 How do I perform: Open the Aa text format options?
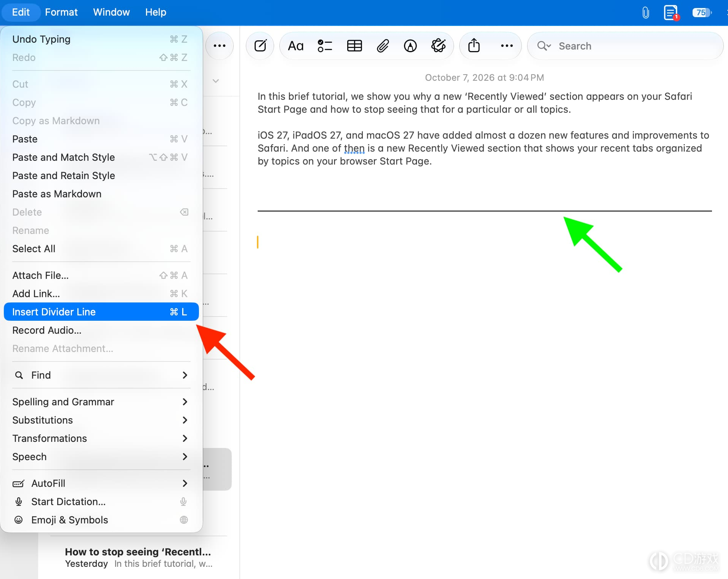click(x=296, y=46)
